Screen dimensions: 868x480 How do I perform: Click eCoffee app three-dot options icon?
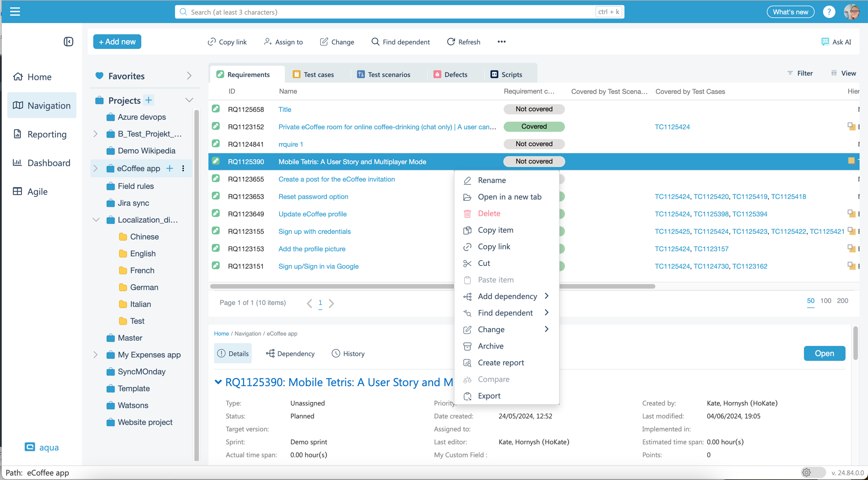click(183, 168)
